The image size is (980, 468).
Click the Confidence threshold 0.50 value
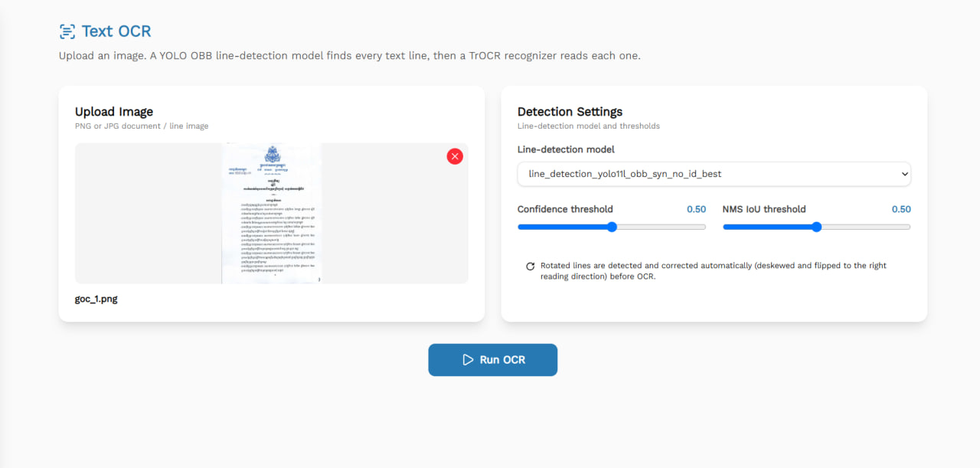tap(696, 209)
